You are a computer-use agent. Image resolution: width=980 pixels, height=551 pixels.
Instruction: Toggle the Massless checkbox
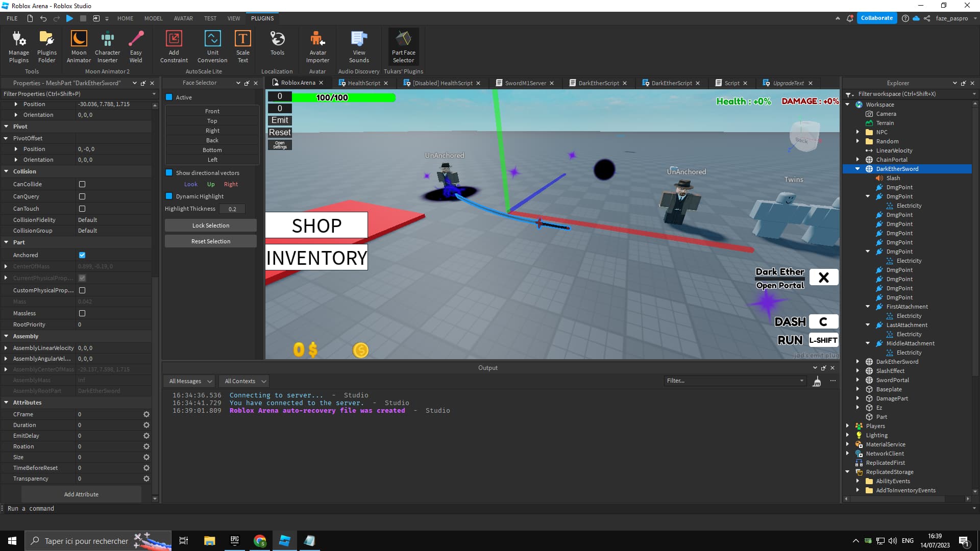pos(82,313)
